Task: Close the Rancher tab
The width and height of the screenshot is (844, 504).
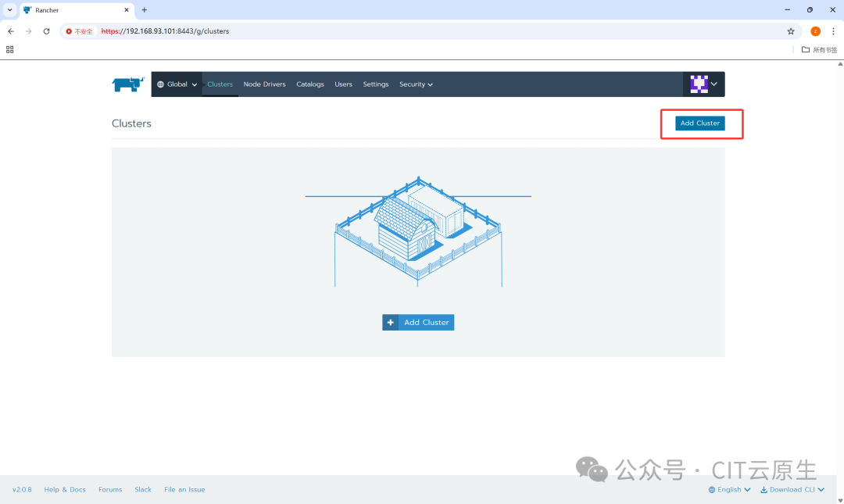Action: (127, 9)
